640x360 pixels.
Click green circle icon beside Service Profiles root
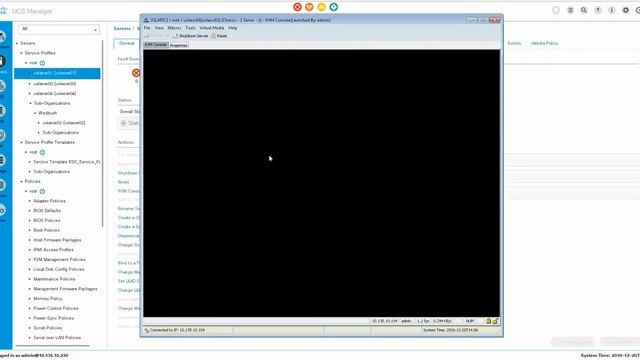tap(42, 63)
